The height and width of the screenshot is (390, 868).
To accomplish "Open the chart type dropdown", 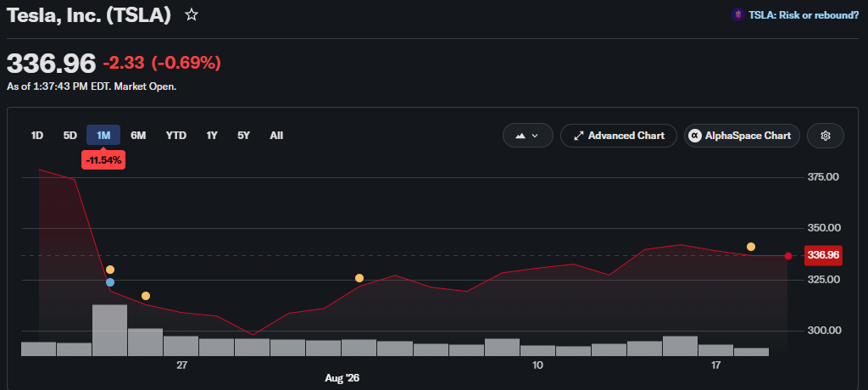I will 527,136.
